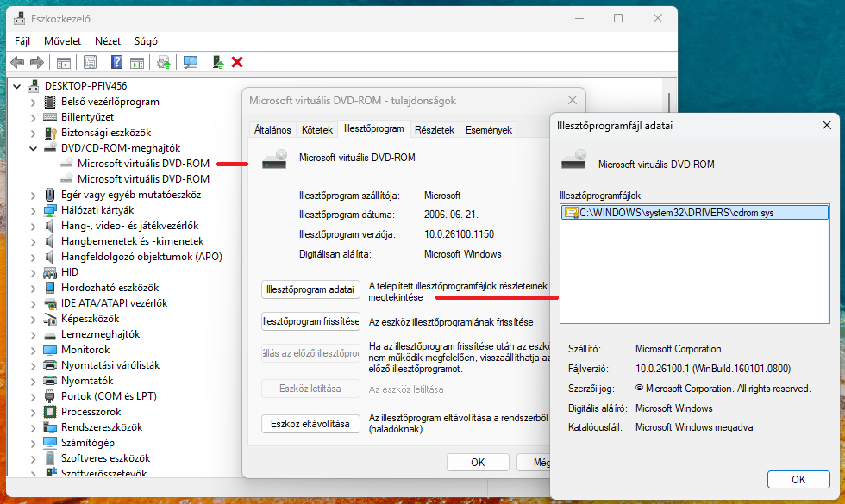The image size is (845, 504).
Task: Select the cdrom.sys driver file entry
Action: pyautogui.click(x=695, y=213)
